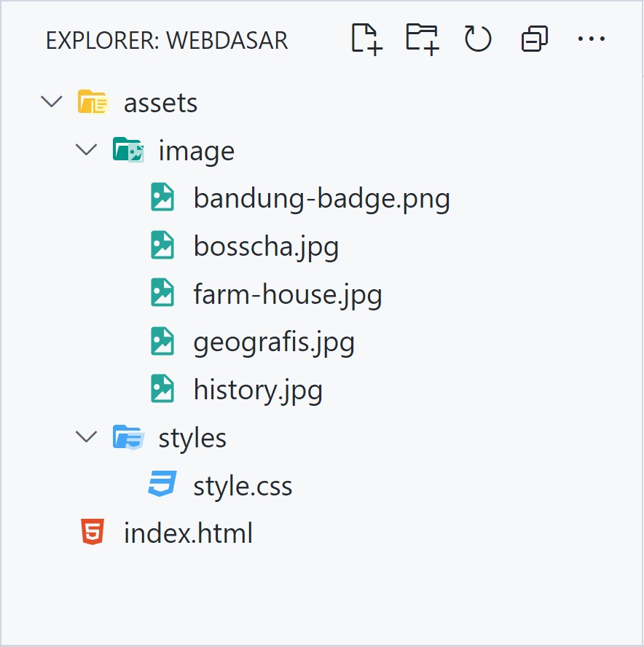Open bosscha.jpg in the editor
644x647 pixels.
266,246
